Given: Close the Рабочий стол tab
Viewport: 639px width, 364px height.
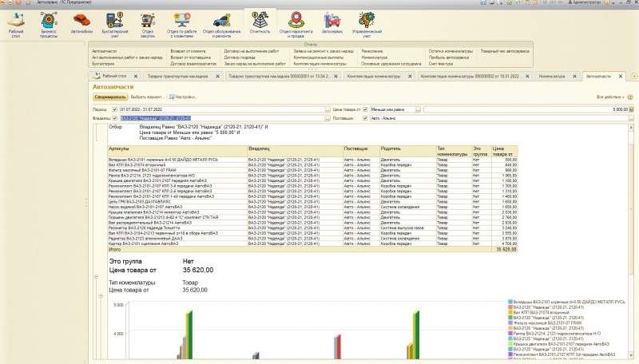Looking at the screenshot, I should (x=136, y=76).
